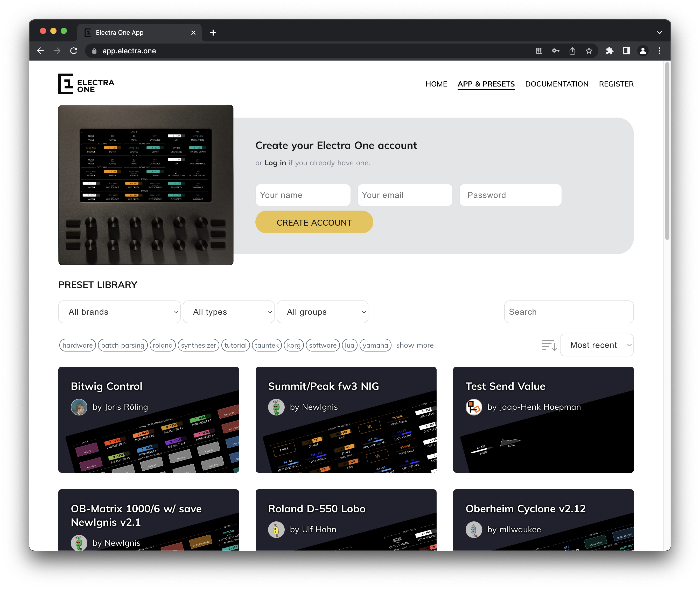This screenshot has width=700, height=589.
Task: Open the Log in link
Action: click(x=275, y=163)
